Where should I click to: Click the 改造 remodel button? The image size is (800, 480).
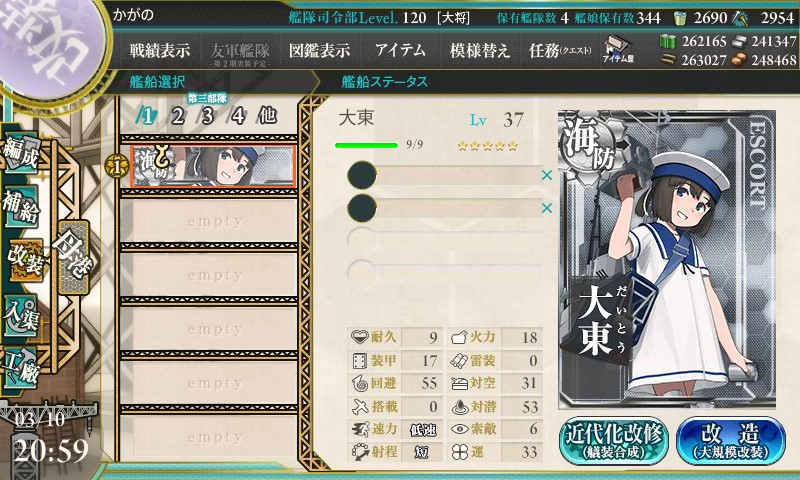731,441
